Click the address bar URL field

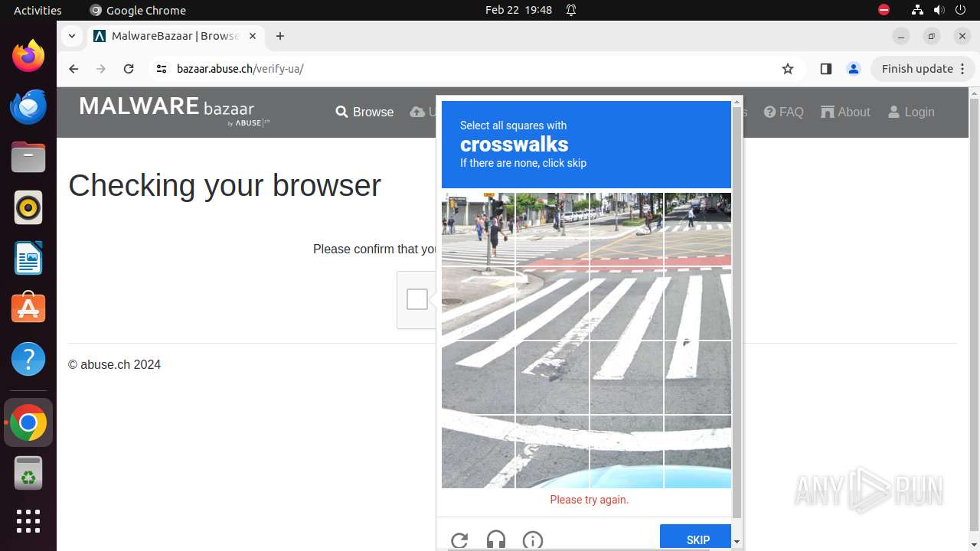(475, 69)
